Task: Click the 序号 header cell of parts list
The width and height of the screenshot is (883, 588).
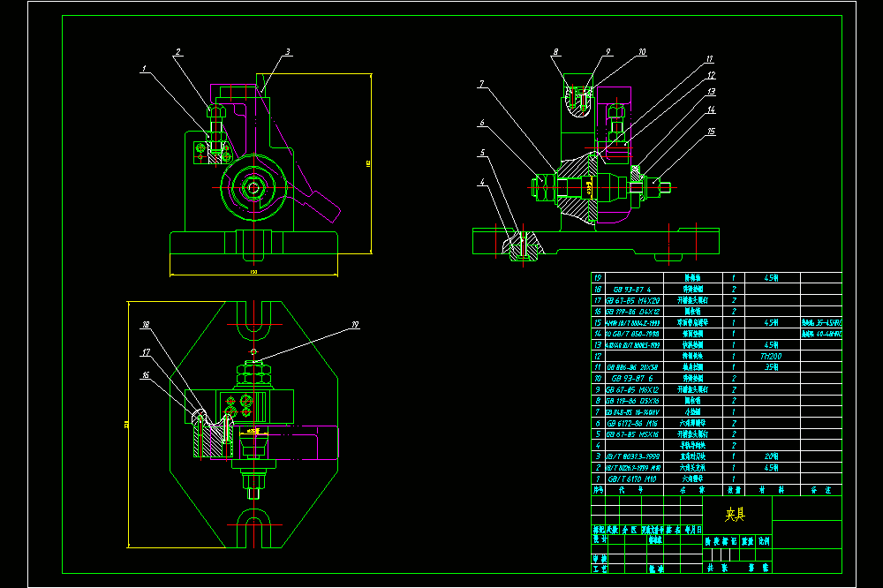Action: [598, 490]
